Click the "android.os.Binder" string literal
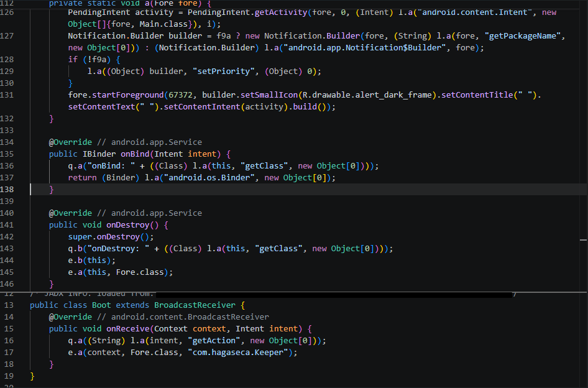Image resolution: width=588 pixels, height=388 pixels. coord(209,178)
